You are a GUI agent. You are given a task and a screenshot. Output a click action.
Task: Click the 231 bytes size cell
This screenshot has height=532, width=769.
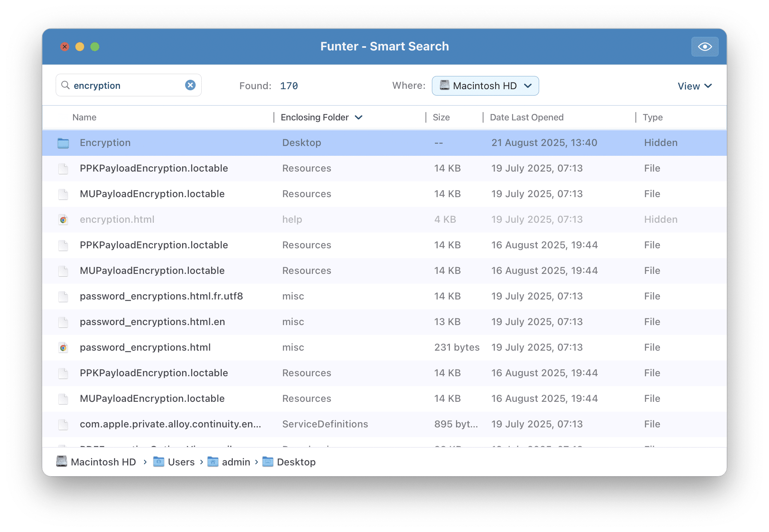click(x=457, y=347)
